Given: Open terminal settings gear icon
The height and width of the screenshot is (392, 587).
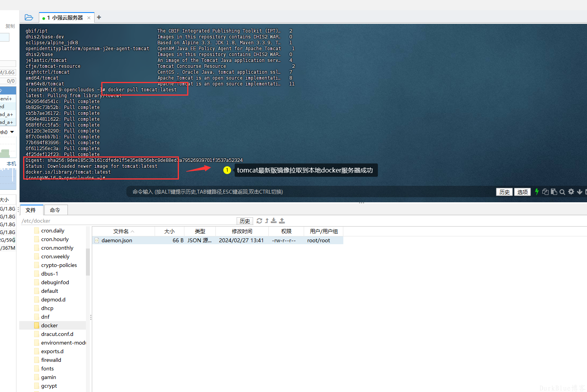Looking at the screenshot, I should [571, 192].
